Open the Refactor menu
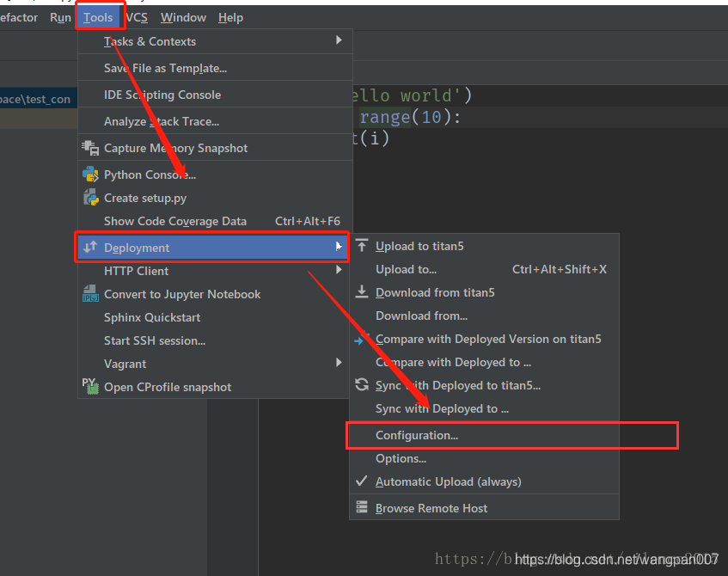 pos(19,18)
